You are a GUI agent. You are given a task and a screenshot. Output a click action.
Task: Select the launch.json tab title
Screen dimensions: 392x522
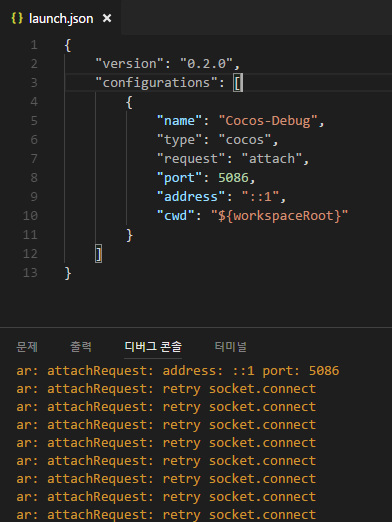(61, 18)
